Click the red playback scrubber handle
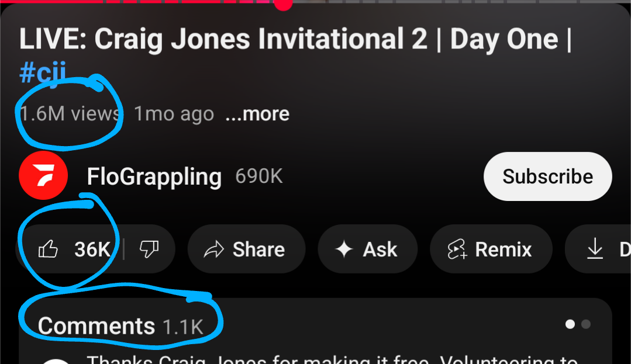This screenshot has height=364, width=631. [283, 4]
